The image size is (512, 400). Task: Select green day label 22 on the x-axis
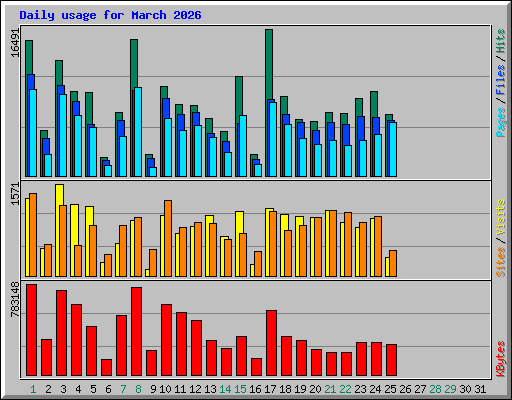click(x=345, y=389)
